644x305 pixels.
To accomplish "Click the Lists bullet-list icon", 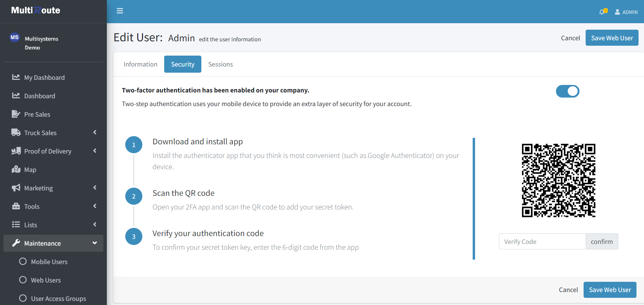I will click(x=16, y=224).
